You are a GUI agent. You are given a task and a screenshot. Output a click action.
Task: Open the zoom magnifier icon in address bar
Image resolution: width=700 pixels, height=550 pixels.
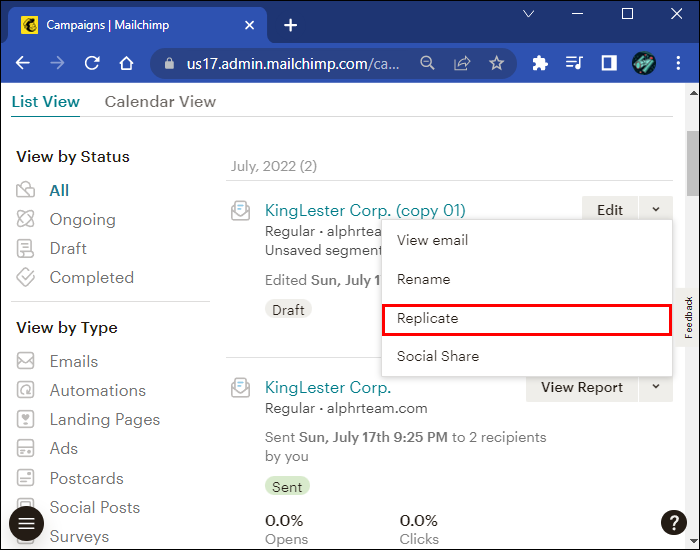(427, 63)
